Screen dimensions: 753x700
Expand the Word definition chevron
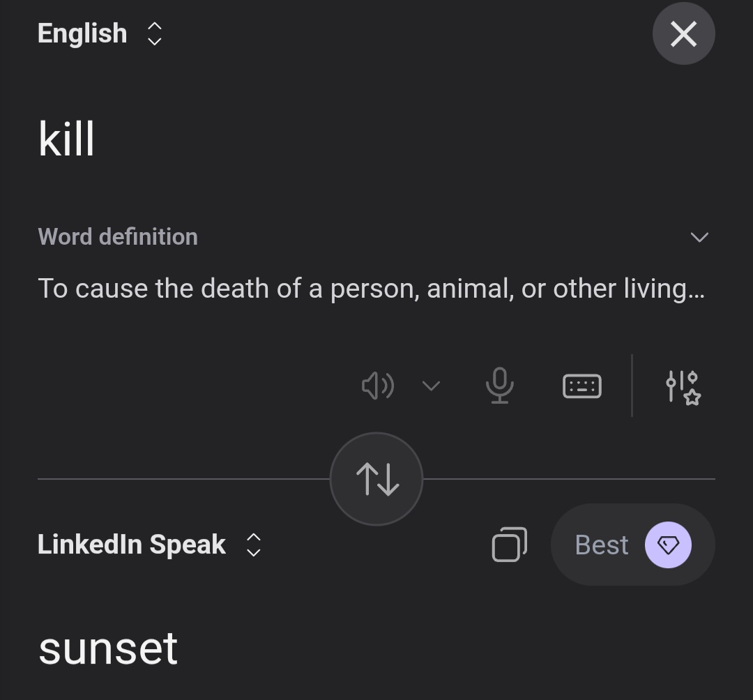[699, 237]
